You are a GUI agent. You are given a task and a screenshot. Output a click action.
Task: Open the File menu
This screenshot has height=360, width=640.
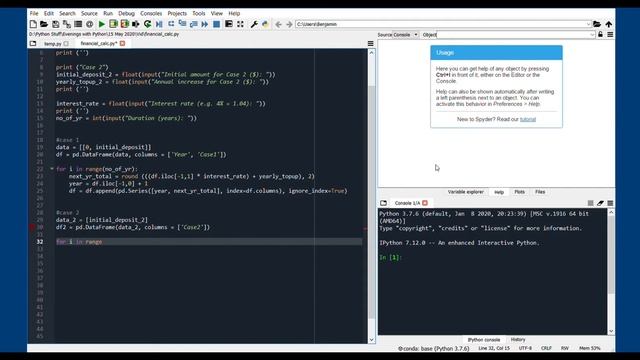click(x=34, y=13)
